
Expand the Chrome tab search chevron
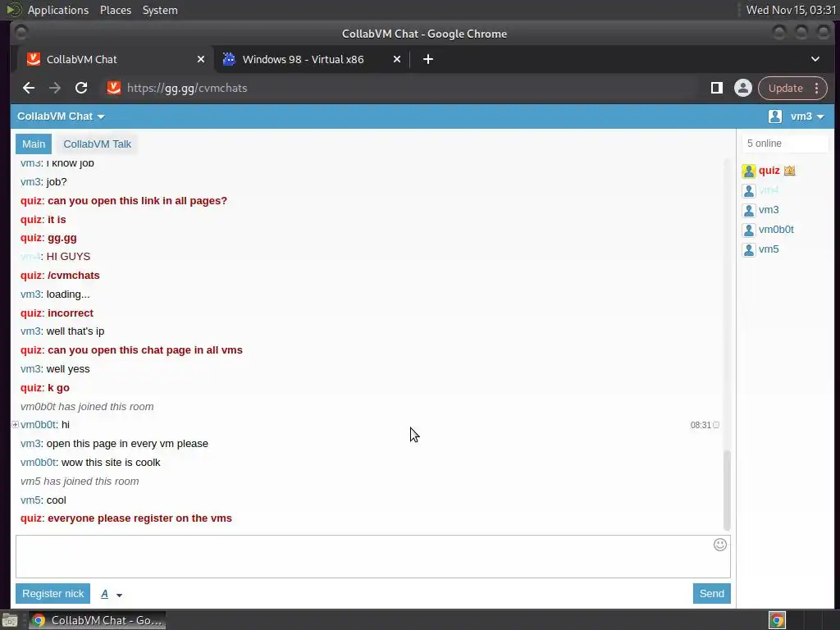coord(815,59)
